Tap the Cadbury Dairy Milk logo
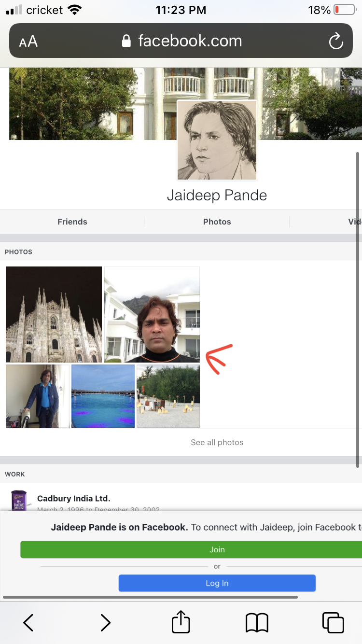This screenshot has width=362, height=644. pyautogui.click(x=19, y=501)
